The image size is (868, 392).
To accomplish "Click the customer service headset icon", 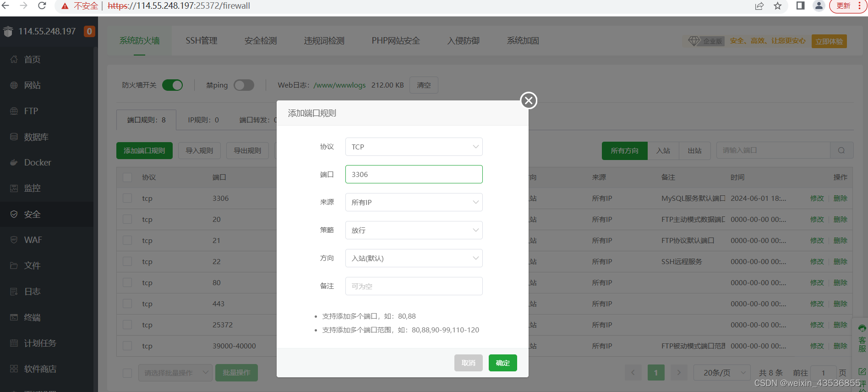I will pyautogui.click(x=862, y=328).
